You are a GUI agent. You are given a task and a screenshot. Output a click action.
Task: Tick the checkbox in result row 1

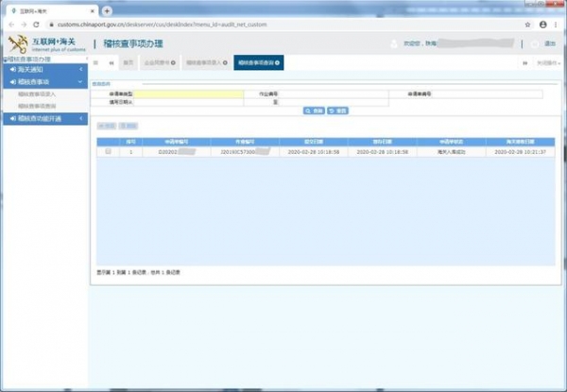pos(108,151)
